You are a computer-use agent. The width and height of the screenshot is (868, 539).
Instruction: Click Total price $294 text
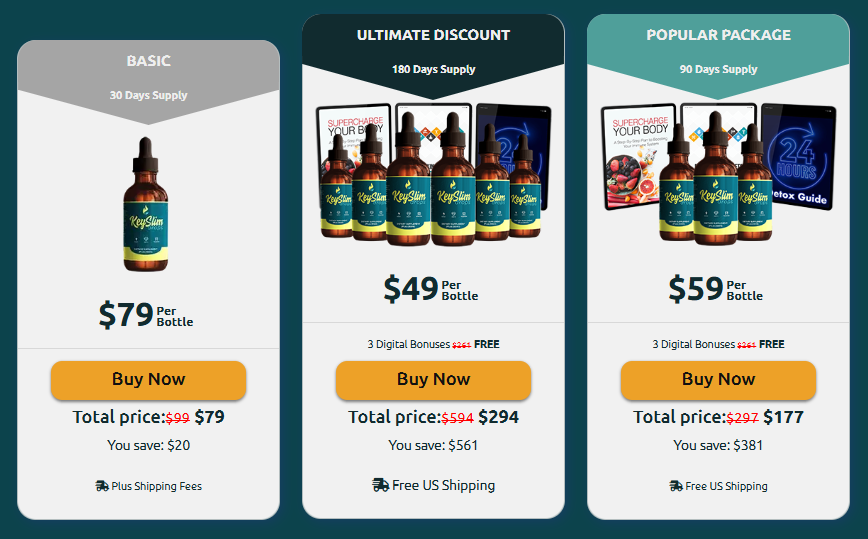click(x=433, y=417)
